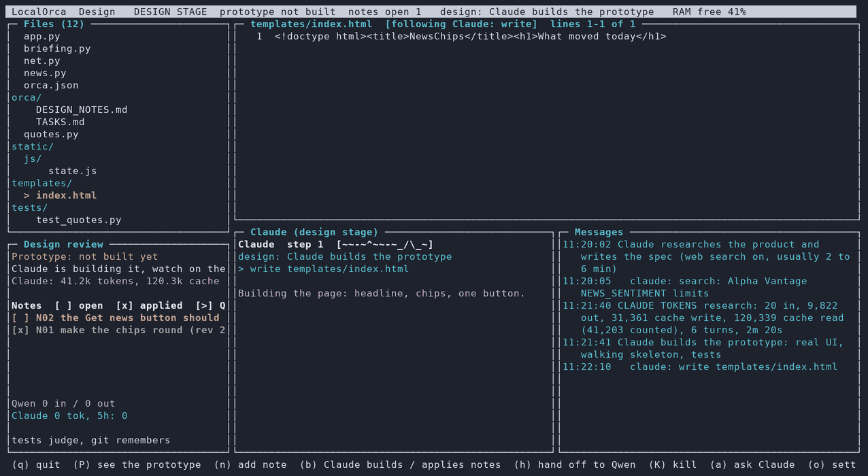This screenshot has height=476, width=868.
Task: Click 11:21:40 CLAUDE TOKENS research message
Action: click(703, 318)
